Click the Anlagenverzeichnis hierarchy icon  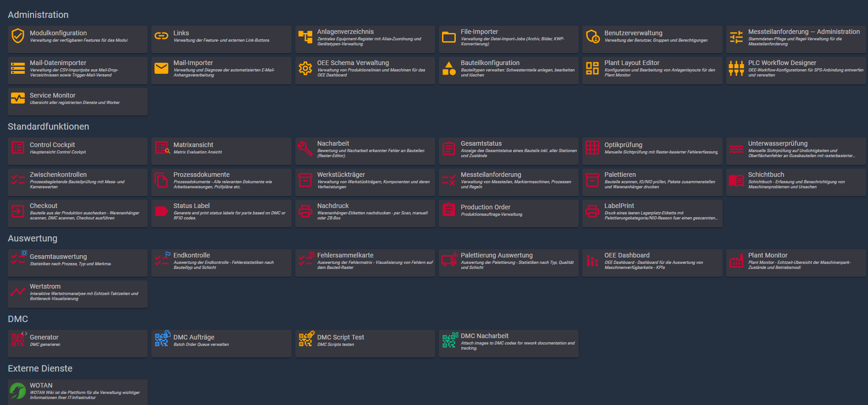(305, 37)
